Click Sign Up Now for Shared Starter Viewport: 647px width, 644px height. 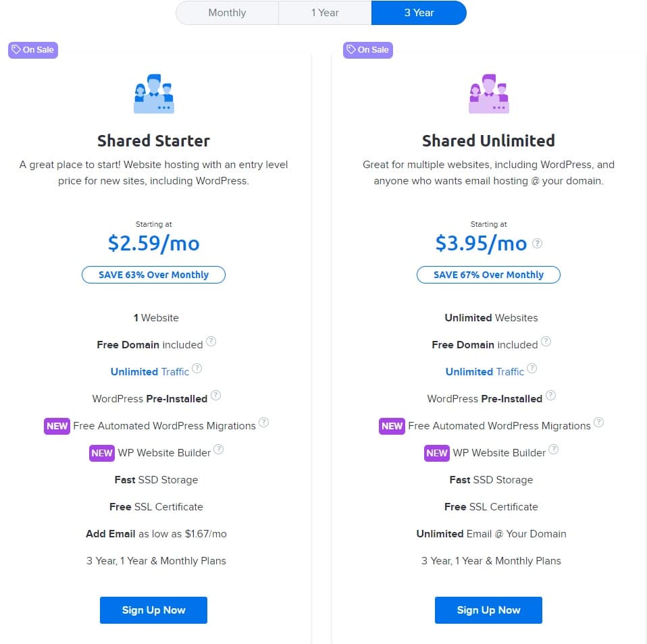pos(153,610)
